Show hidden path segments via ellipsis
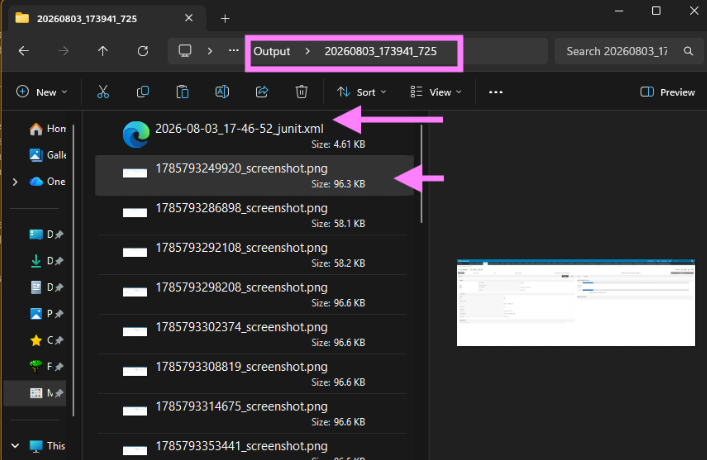 234,51
